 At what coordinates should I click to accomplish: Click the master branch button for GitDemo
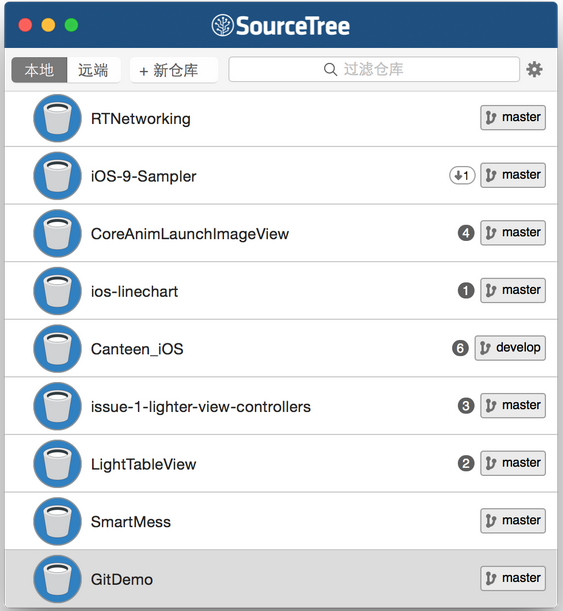(x=513, y=579)
